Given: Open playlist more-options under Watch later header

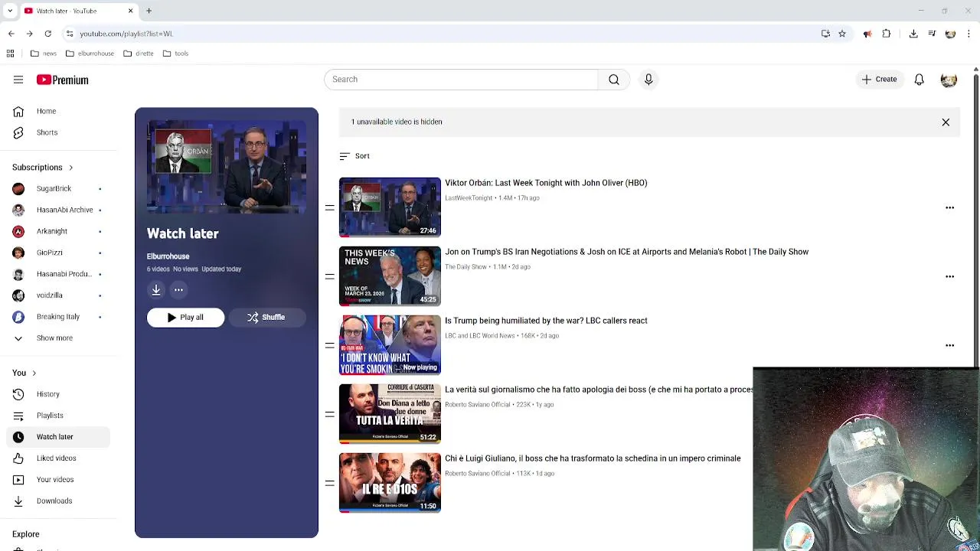Looking at the screenshot, I should (x=178, y=290).
